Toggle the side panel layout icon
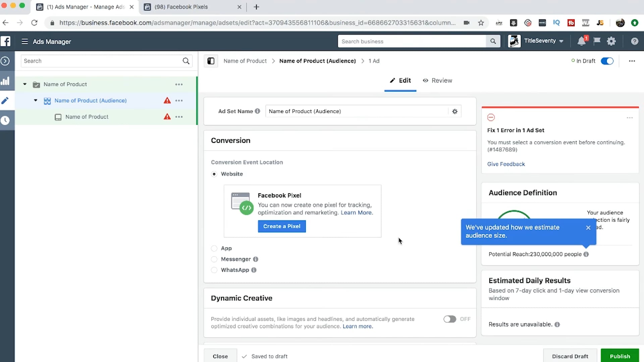 [211, 61]
